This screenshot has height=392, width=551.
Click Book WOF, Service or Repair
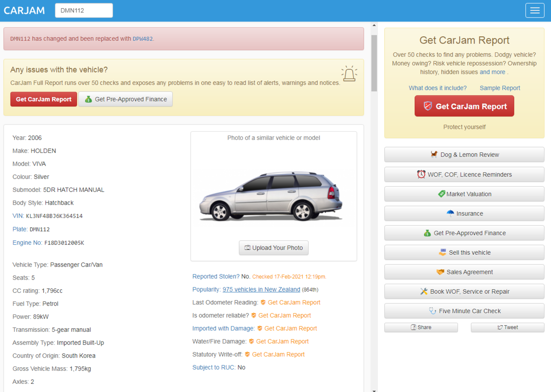[464, 291]
